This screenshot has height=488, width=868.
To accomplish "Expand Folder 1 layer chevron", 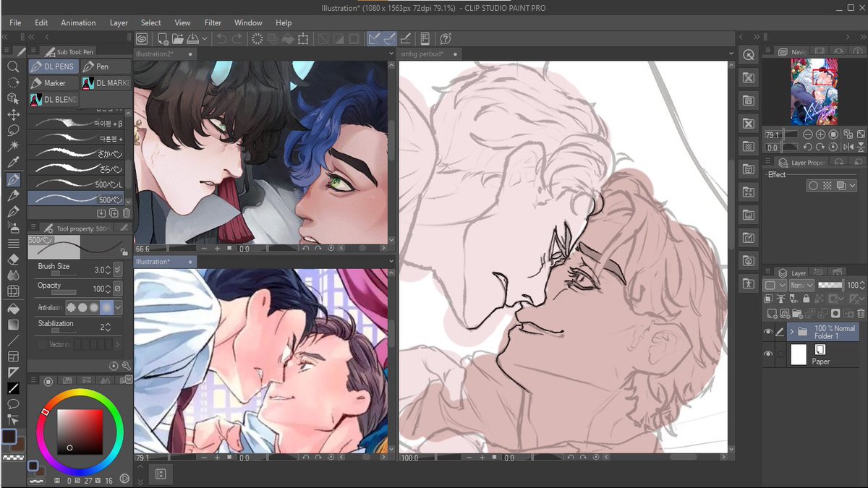I will (x=791, y=333).
